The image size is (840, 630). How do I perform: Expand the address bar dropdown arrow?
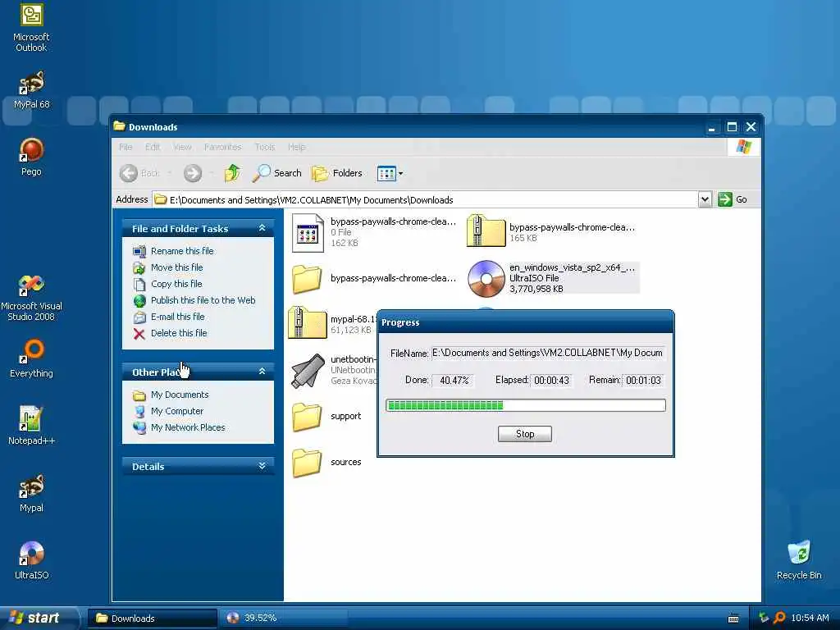point(705,200)
